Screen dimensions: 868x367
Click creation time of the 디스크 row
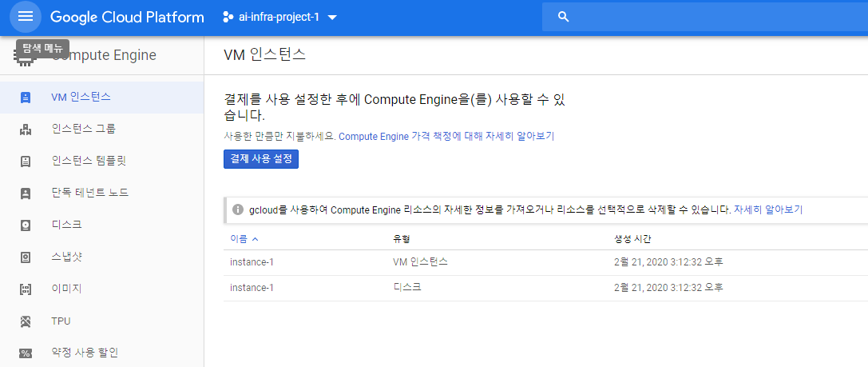pos(668,288)
